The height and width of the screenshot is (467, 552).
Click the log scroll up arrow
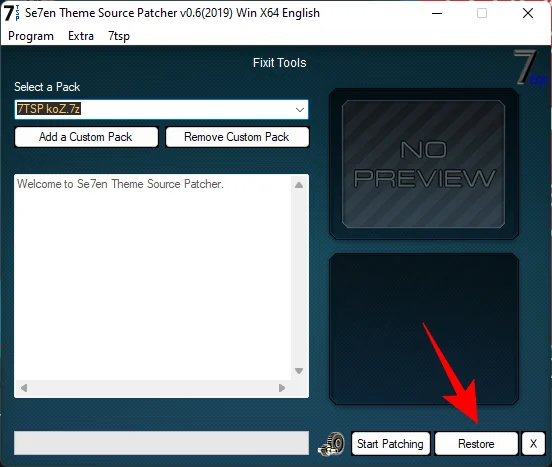pos(299,185)
